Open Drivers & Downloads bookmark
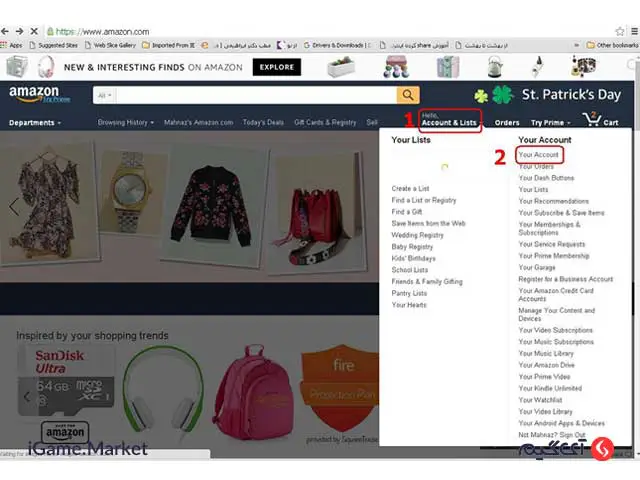 pyautogui.click(x=337, y=45)
